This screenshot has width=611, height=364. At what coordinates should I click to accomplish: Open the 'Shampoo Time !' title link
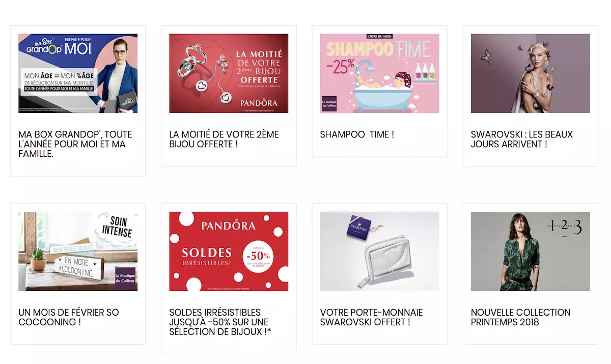click(x=357, y=134)
